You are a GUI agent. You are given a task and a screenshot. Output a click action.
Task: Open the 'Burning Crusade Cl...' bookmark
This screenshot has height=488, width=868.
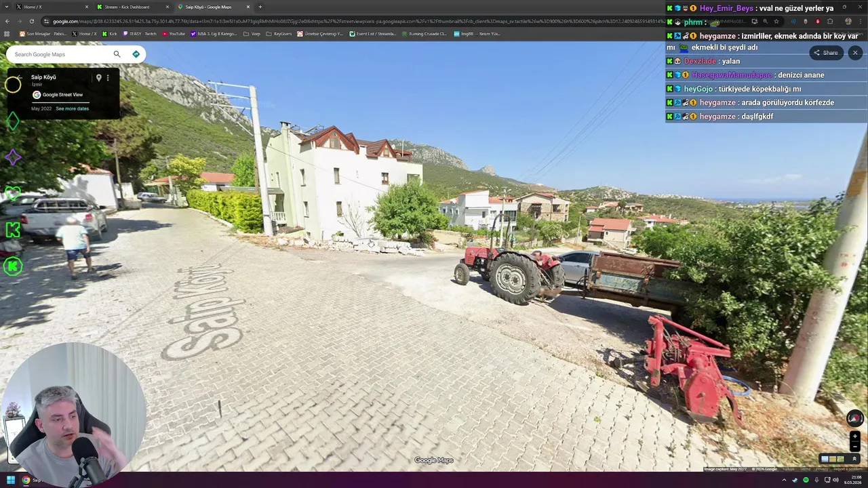[425, 33]
